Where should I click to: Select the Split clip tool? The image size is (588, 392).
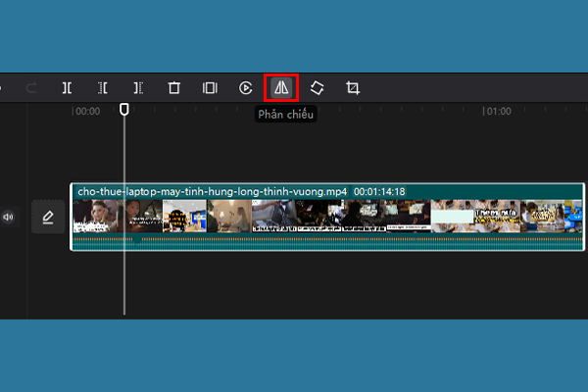click(67, 88)
